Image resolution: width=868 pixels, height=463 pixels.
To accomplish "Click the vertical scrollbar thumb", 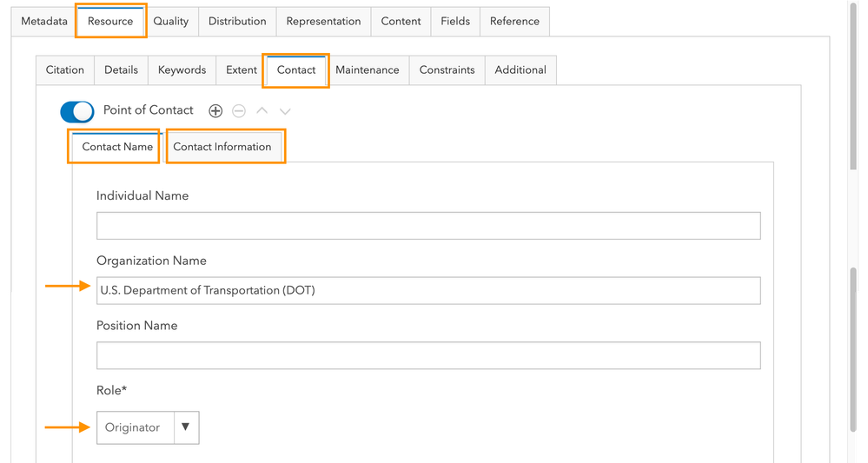I will 854,347.
